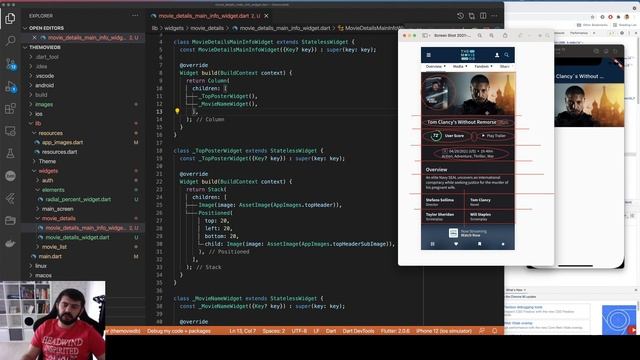Change language mode via Dart status item
Screen dimensions: 640x360
point(331,331)
